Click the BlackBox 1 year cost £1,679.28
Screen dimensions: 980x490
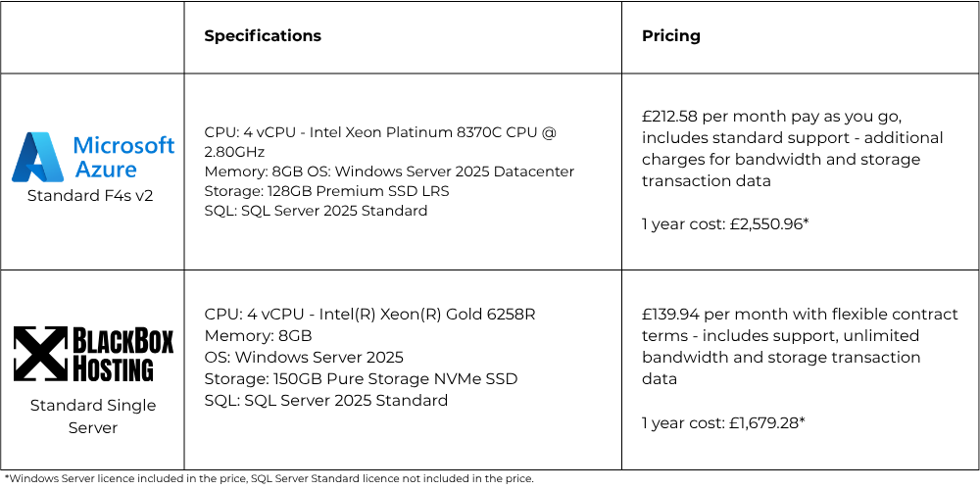point(723,422)
